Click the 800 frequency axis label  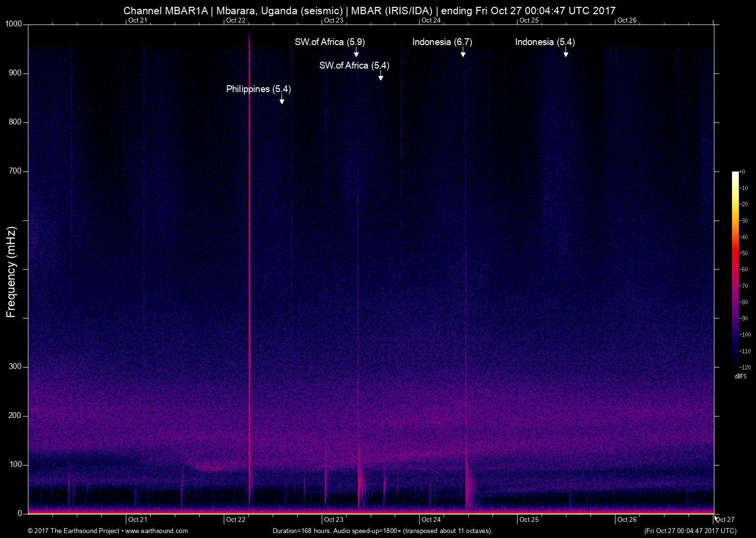16,122
